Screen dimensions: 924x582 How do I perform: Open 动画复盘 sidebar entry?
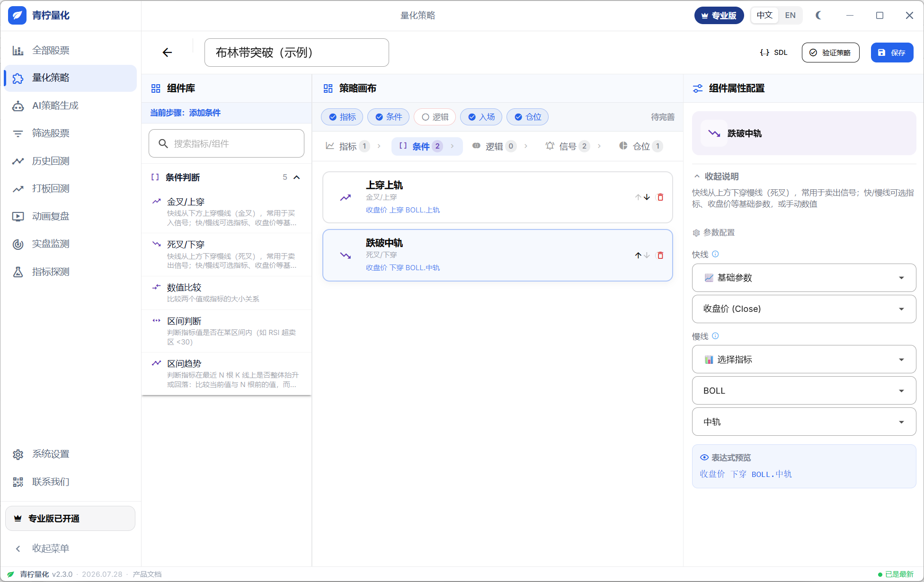pyautogui.click(x=70, y=216)
